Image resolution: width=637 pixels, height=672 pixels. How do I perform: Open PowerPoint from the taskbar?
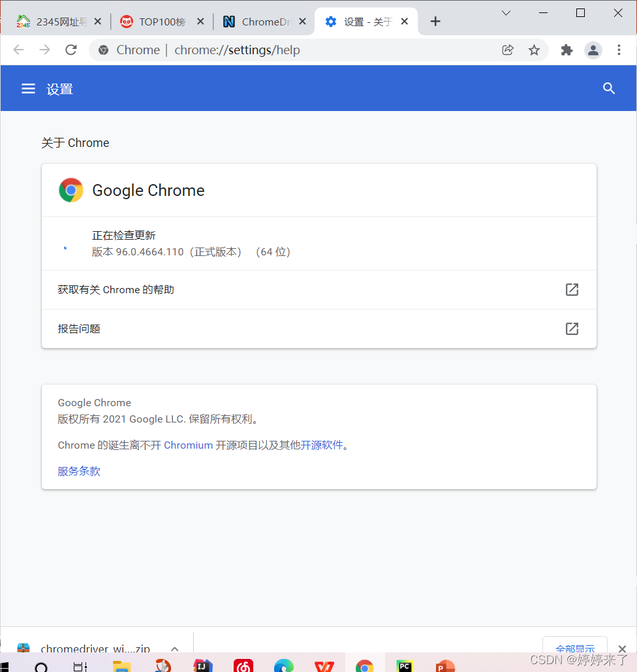click(x=445, y=665)
